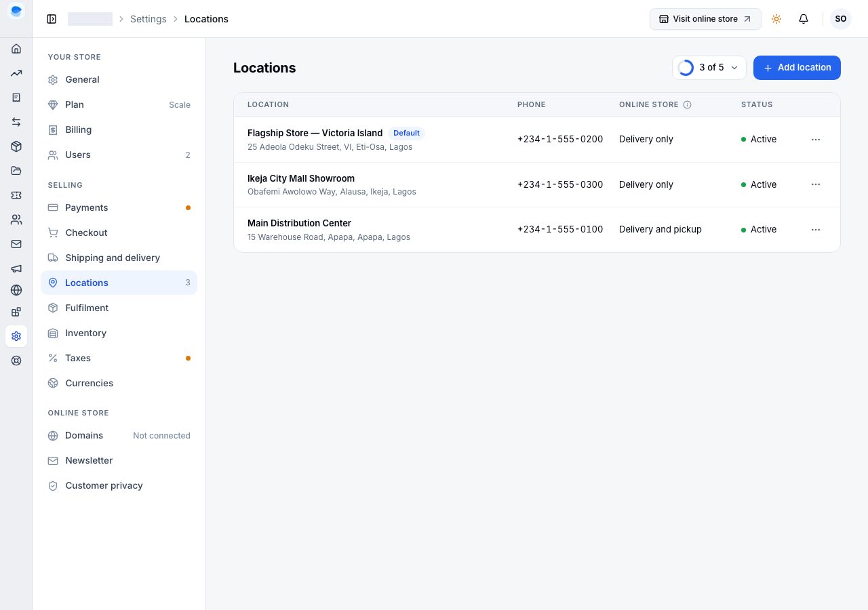The image size is (868, 610).
Task: Open the Flagship Store — Victoria Island row
Action: point(537,140)
